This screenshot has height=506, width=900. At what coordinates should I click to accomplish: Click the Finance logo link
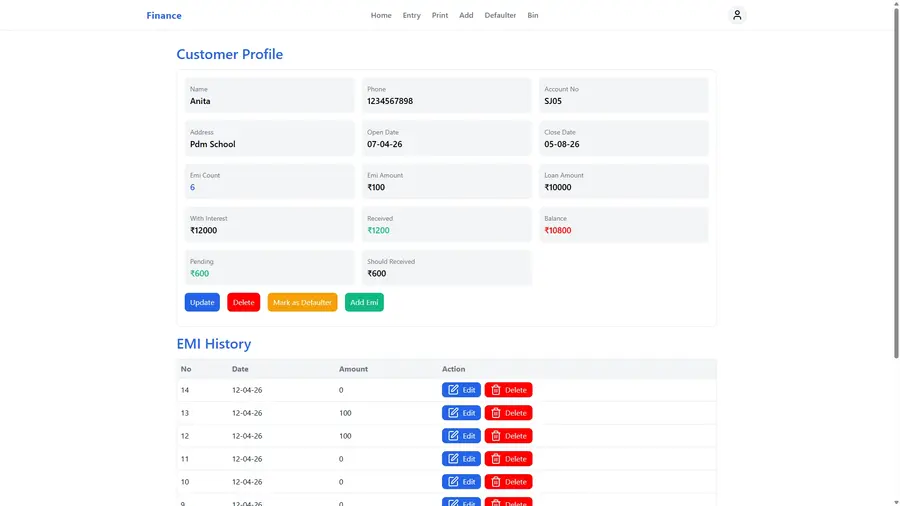[164, 15]
